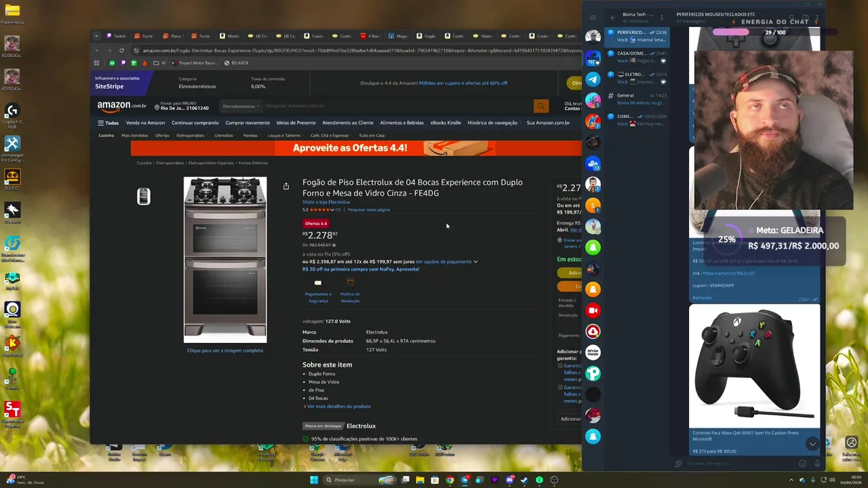The image size is (868, 488).
Task: Open the star rating dropdown arrow
Action: pyautogui.click(x=332, y=209)
